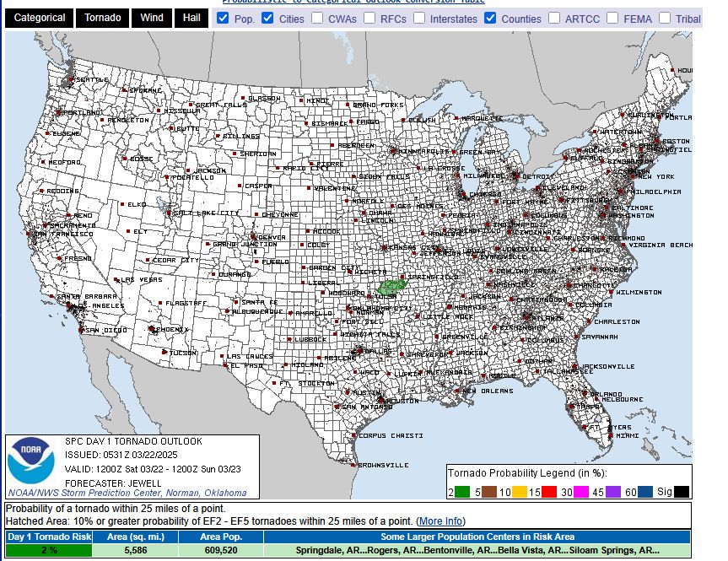Click the VALID: 1200Z Sat 03/22 line

[153, 469]
